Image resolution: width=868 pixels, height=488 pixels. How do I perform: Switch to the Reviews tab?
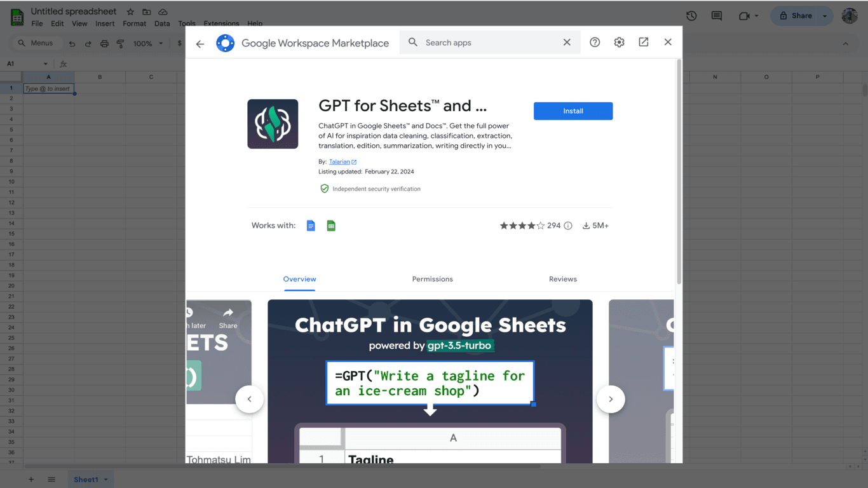[x=563, y=280]
